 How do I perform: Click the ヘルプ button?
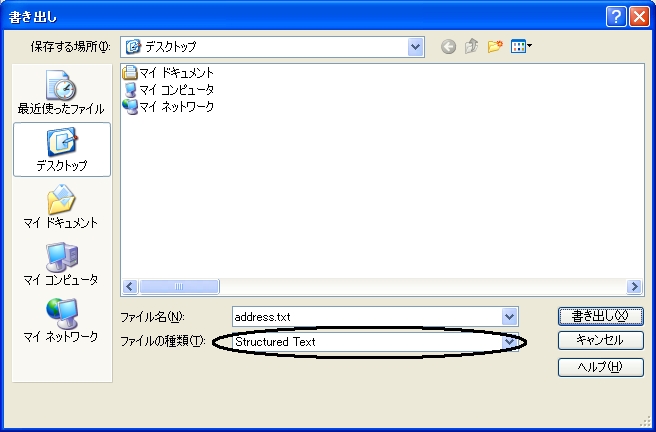(x=600, y=367)
